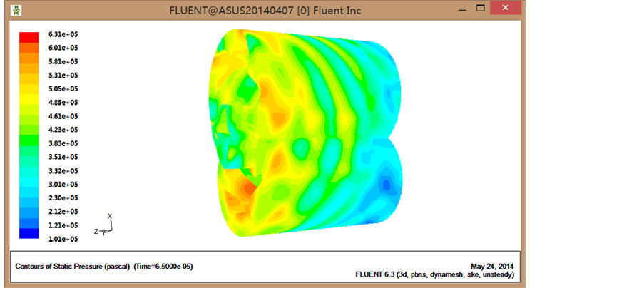Close the Fluent graphics window
The height and width of the screenshot is (288, 644).
coord(506,10)
